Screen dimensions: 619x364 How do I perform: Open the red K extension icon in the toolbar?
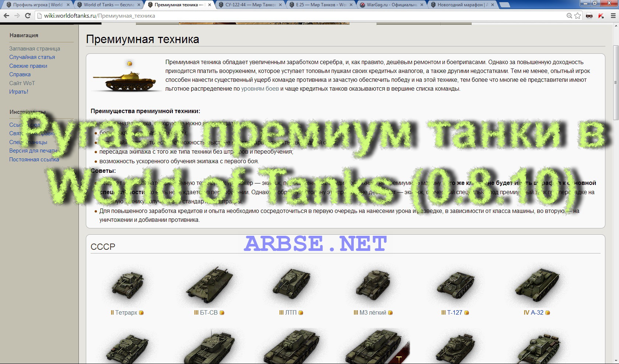pyautogui.click(x=601, y=15)
